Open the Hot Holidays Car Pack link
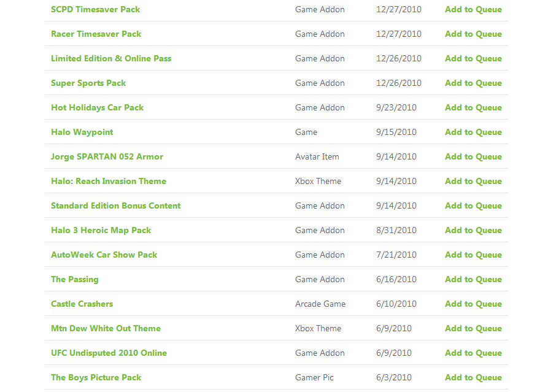Viewport: 556px width, 392px height. point(97,108)
